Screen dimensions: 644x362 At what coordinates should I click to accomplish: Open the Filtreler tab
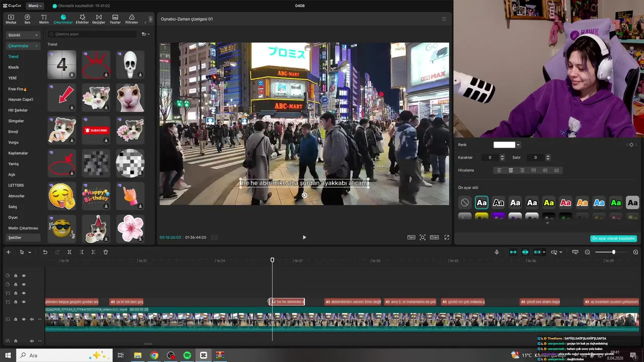coord(131,19)
